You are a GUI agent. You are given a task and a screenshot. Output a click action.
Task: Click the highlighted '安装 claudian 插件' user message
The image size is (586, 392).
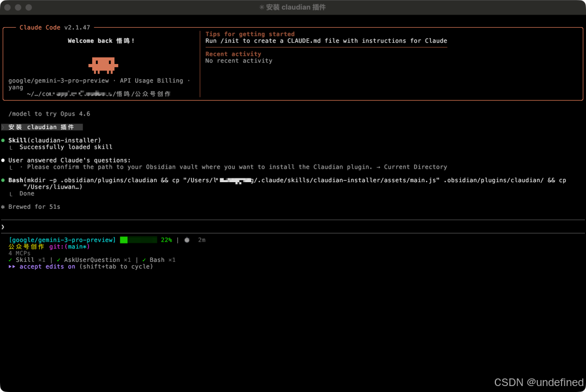coord(41,127)
